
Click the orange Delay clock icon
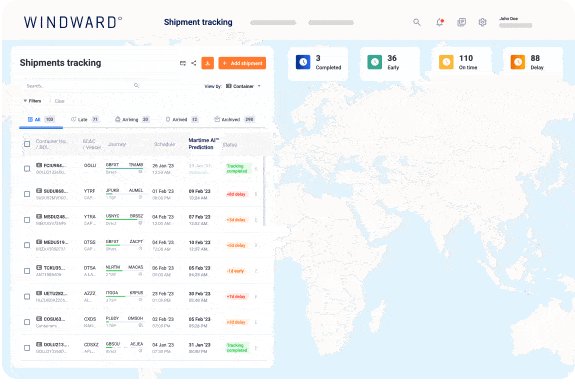[518, 62]
